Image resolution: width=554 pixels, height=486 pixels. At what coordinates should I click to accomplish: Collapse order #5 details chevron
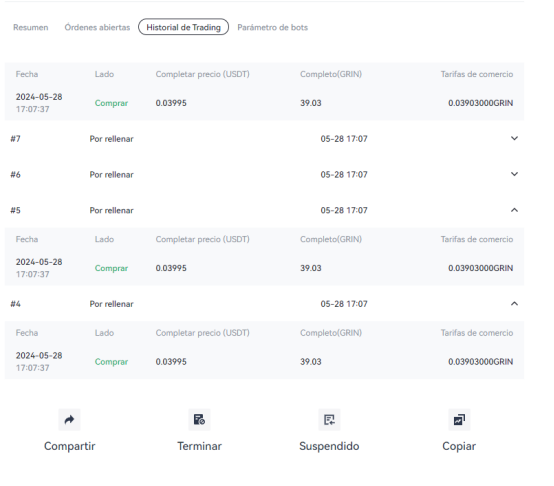click(x=514, y=210)
